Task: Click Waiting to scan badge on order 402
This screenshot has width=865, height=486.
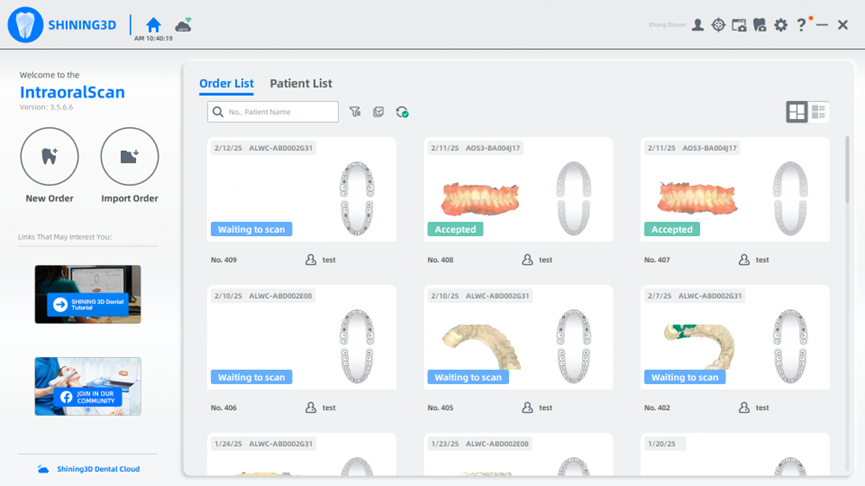Action: tap(685, 377)
